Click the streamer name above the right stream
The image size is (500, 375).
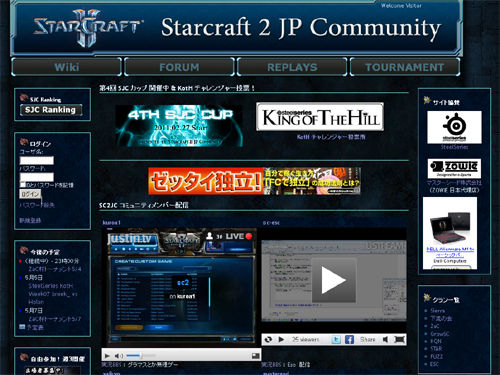[271, 223]
